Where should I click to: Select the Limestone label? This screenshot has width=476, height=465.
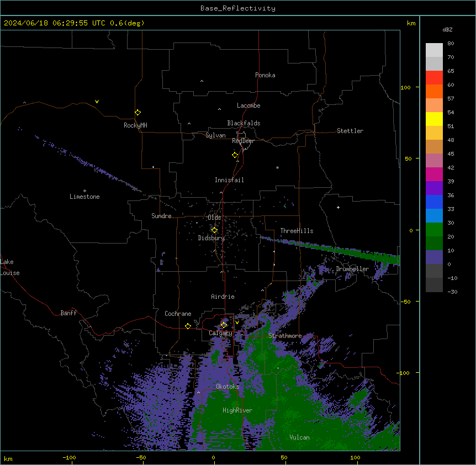coord(84,197)
